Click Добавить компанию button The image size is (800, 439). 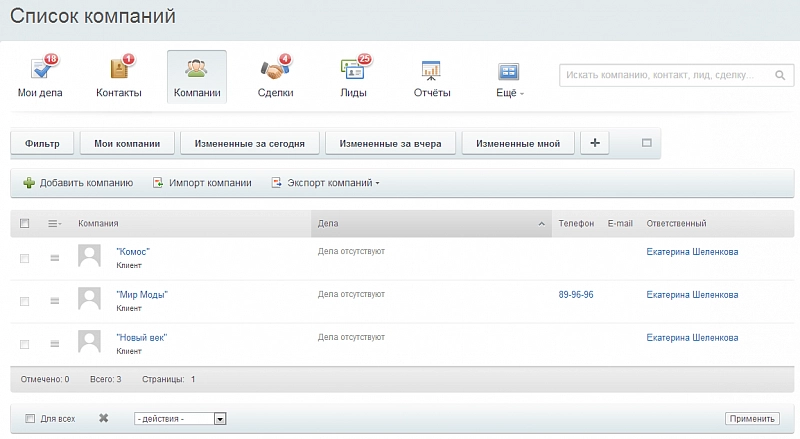tap(78, 183)
